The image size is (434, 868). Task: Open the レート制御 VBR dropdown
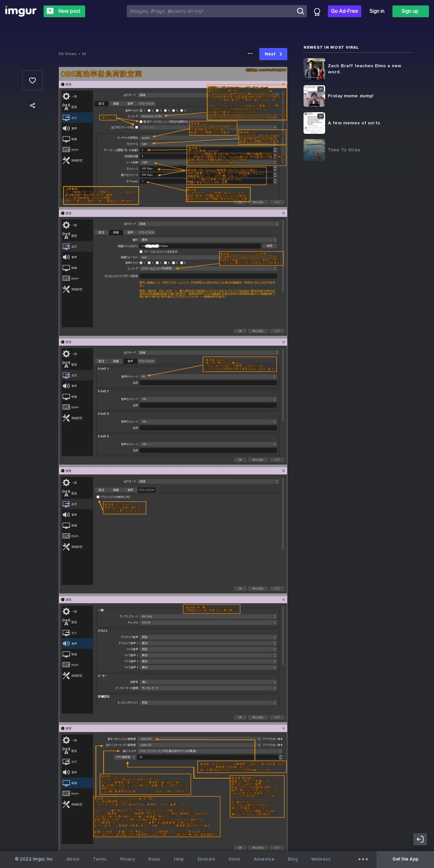coord(209,162)
